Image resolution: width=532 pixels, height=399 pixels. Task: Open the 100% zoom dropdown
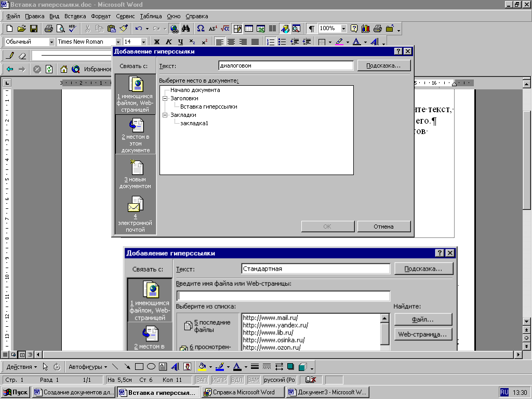[344, 29]
